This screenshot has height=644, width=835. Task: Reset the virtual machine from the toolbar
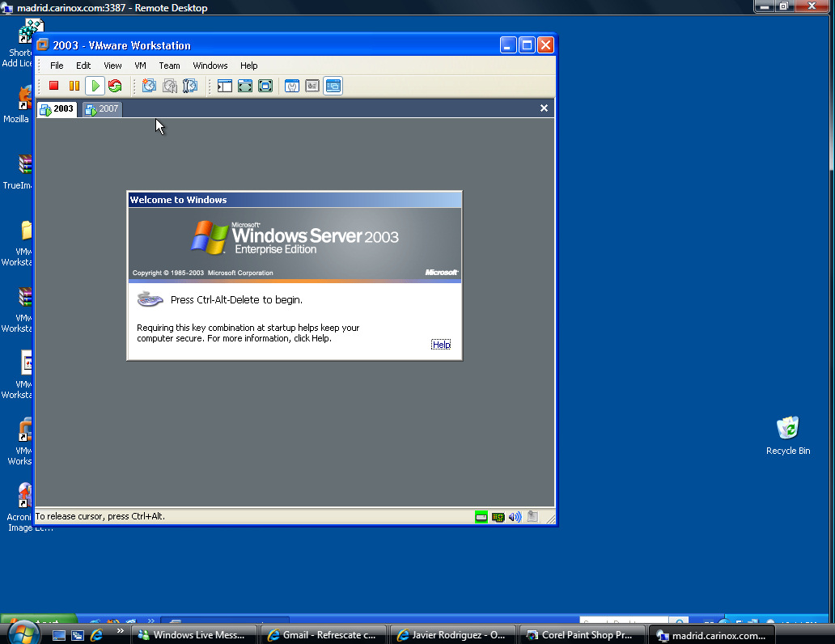(x=115, y=86)
